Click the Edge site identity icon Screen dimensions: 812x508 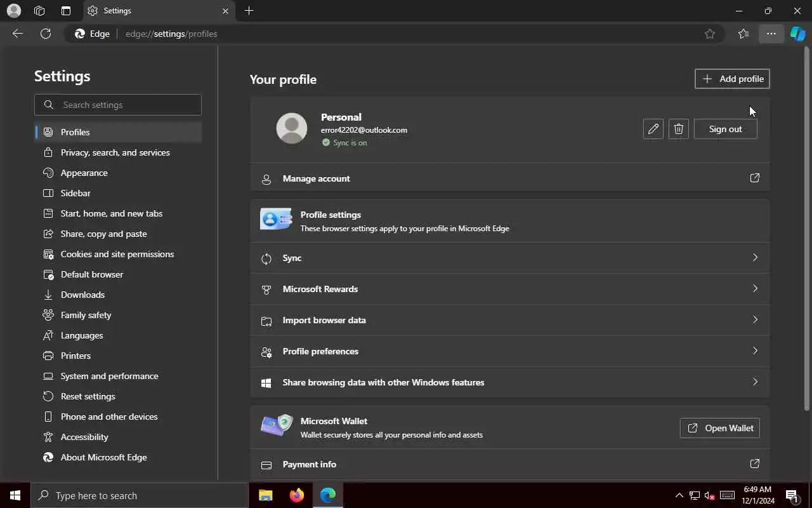(x=93, y=34)
